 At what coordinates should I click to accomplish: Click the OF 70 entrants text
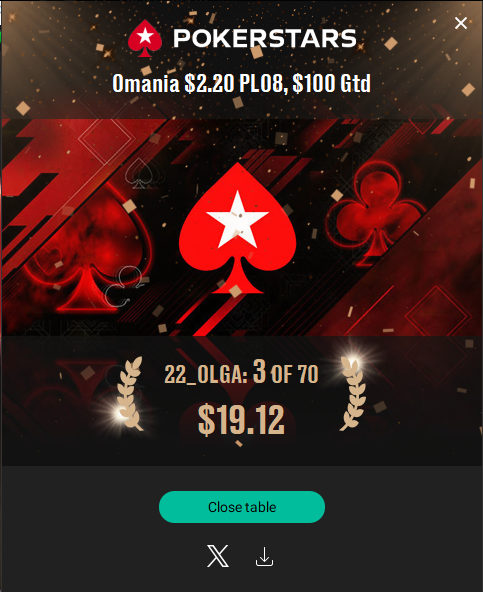pyautogui.click(x=295, y=374)
